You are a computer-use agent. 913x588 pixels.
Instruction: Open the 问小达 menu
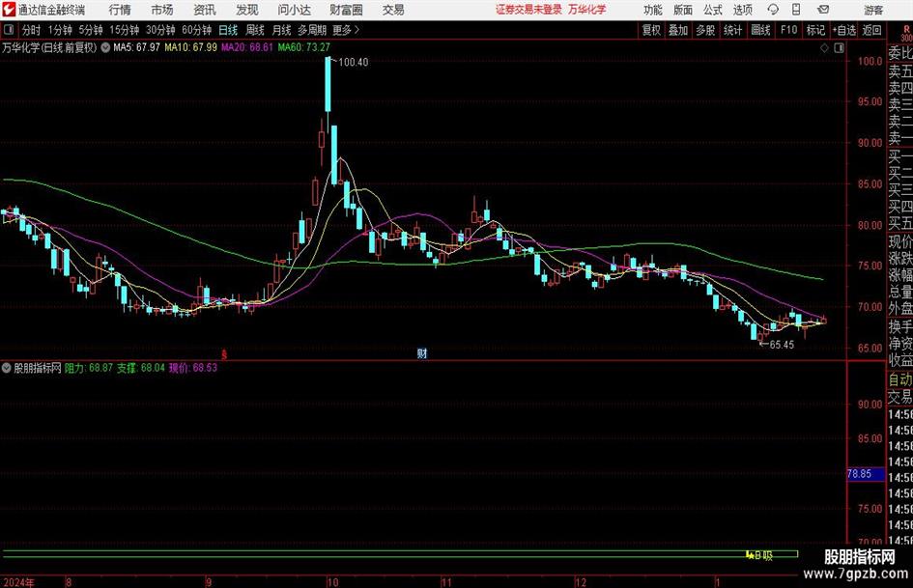[x=294, y=10]
